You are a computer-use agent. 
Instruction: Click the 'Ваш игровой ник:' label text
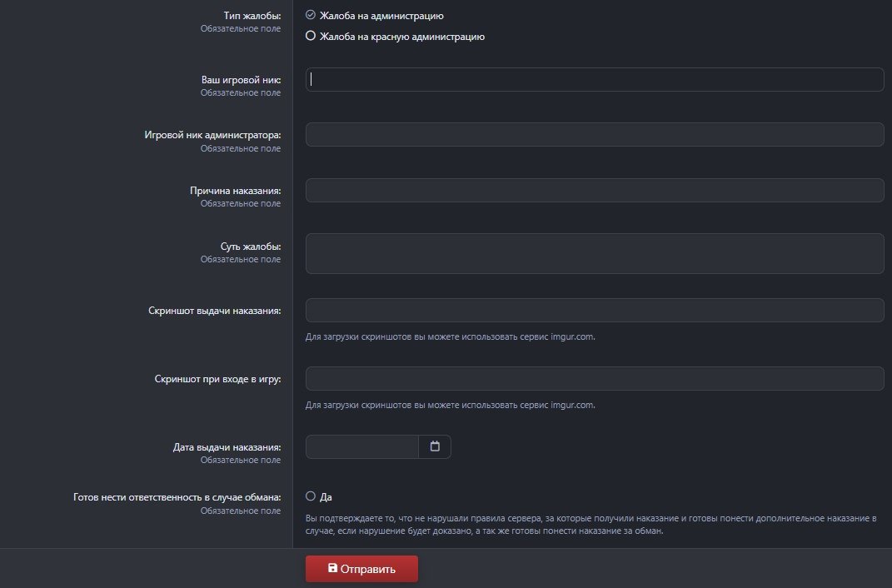coord(241,80)
